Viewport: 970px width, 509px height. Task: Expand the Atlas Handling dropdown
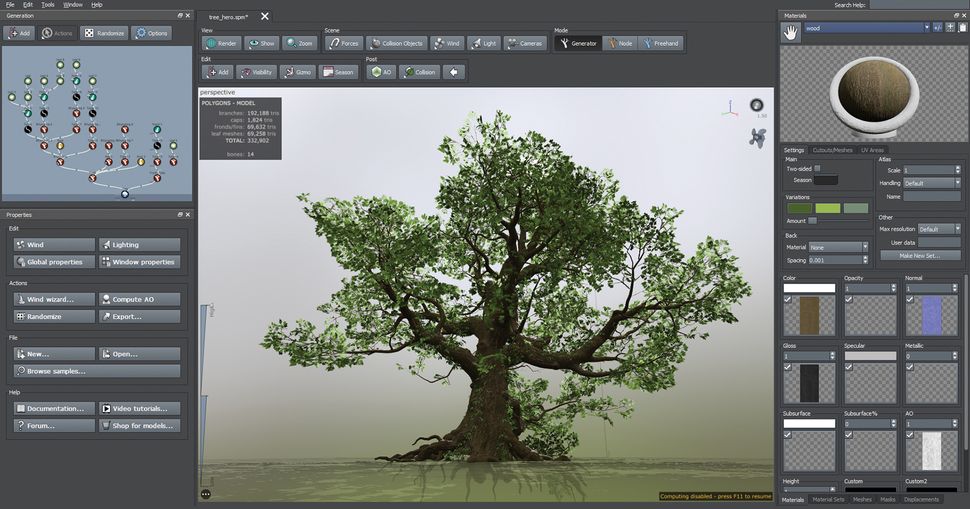(931, 183)
